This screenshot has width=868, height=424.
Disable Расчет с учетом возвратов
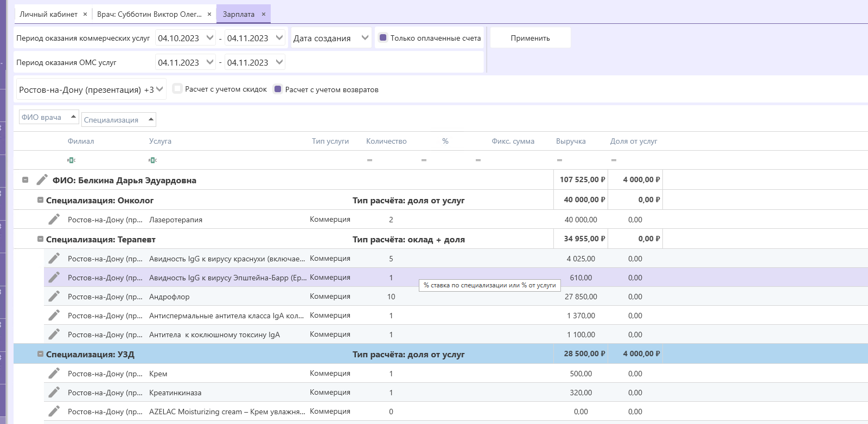click(278, 89)
